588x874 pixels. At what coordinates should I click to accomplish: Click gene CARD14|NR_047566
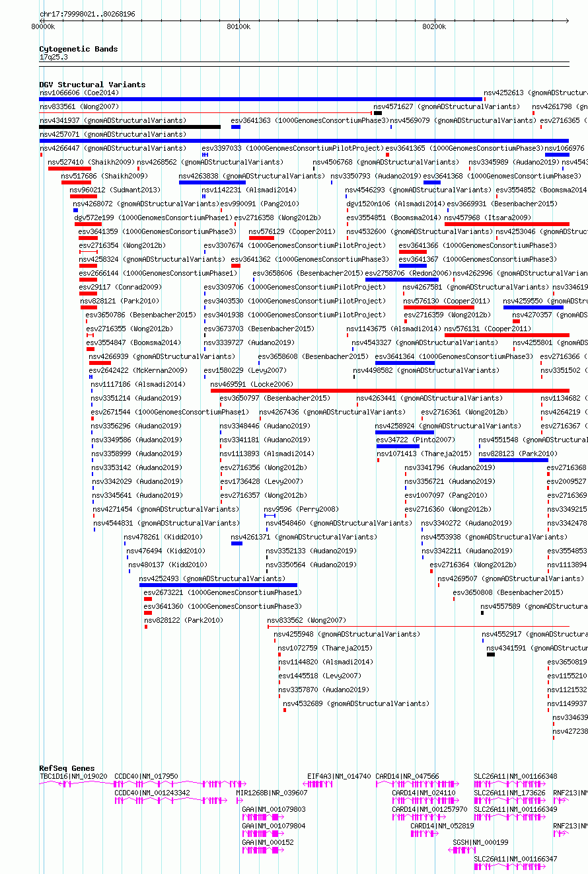407,776
